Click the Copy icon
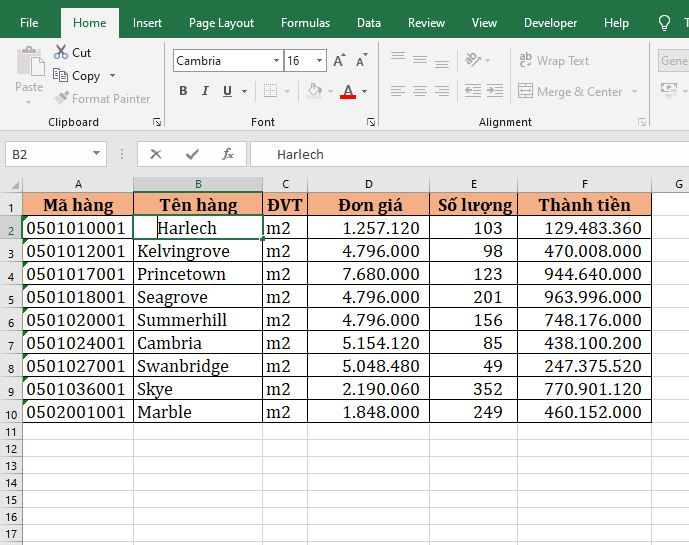689x545 pixels. pos(62,76)
